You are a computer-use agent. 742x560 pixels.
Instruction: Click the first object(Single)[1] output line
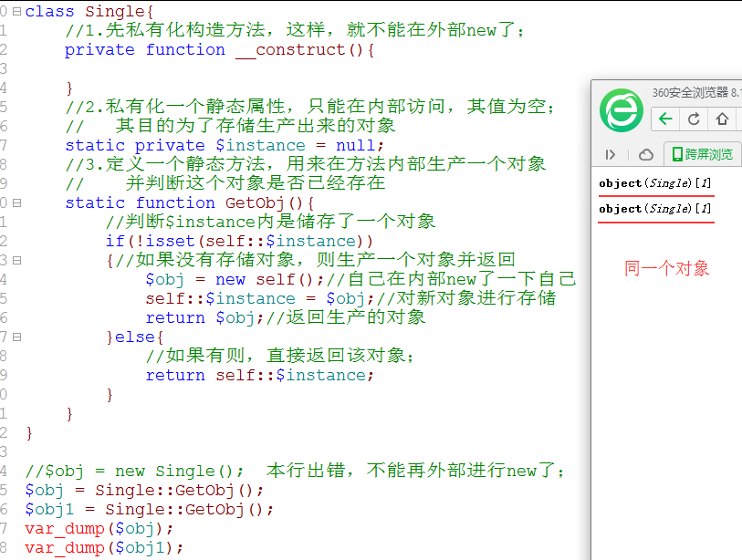click(655, 183)
